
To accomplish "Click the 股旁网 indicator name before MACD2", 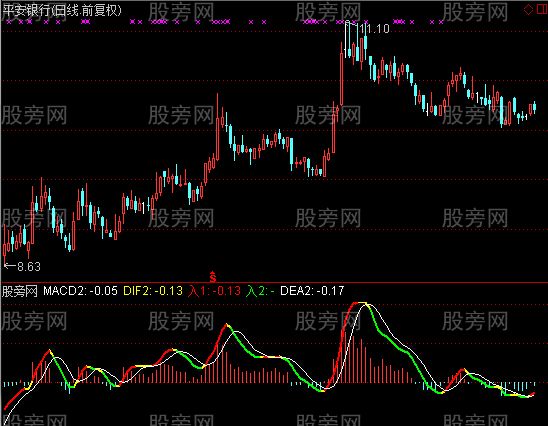I will pyautogui.click(x=20, y=291).
